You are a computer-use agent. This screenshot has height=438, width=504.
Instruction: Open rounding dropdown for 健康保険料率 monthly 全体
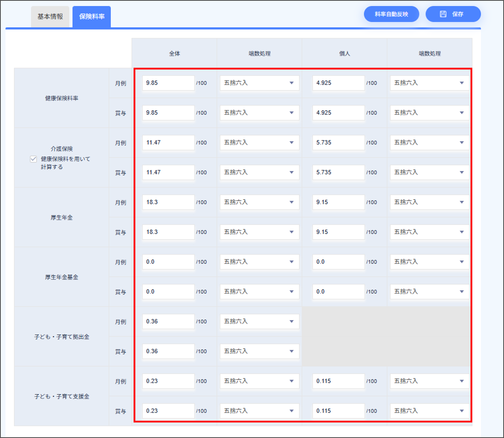tap(259, 83)
